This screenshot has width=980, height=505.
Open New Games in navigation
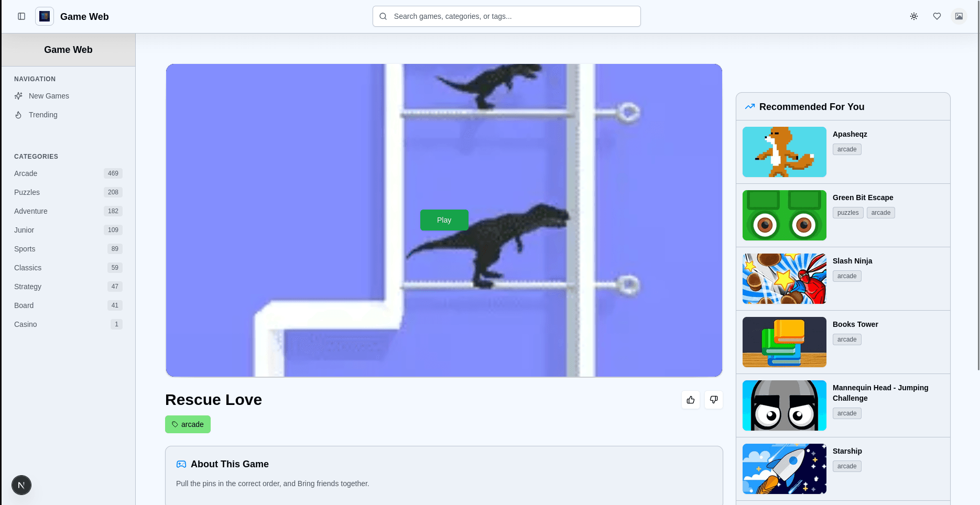pos(49,96)
